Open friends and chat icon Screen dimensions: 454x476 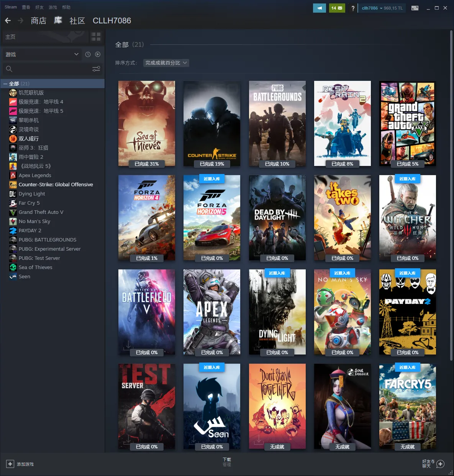click(440, 464)
